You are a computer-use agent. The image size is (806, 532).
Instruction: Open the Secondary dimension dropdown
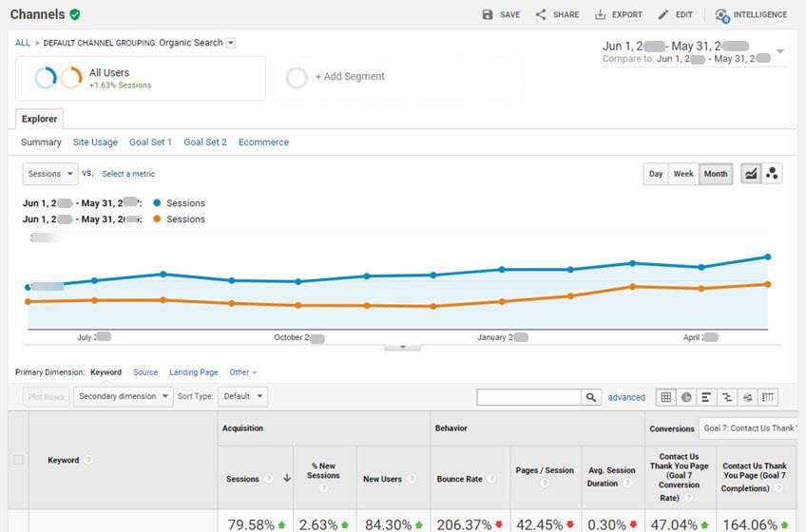124,396
